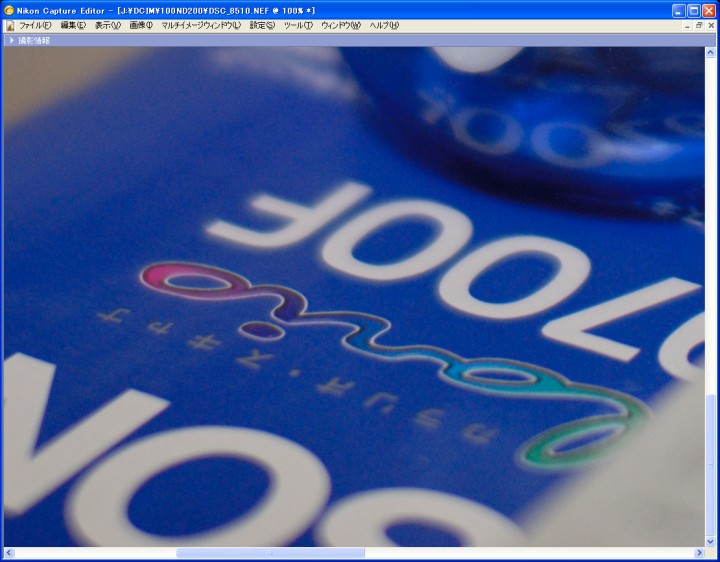The image size is (720, 562).
Task: Click the horizontal scrollbar thumb
Action: [270, 553]
